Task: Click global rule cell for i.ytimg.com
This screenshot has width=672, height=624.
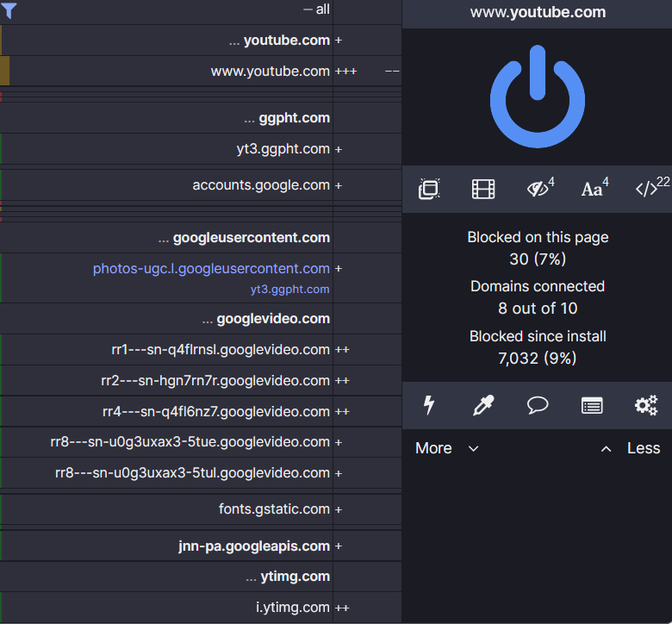Action: coord(367,608)
